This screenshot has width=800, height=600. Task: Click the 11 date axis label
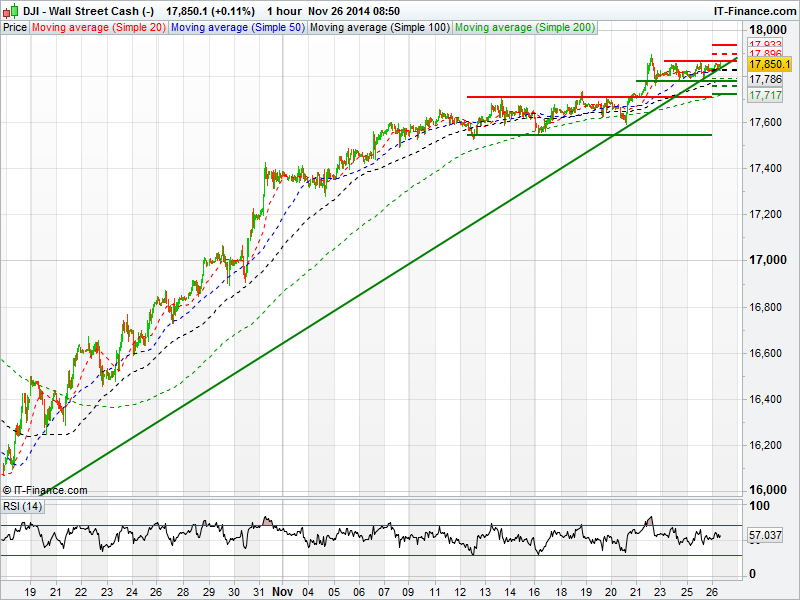pos(434,592)
